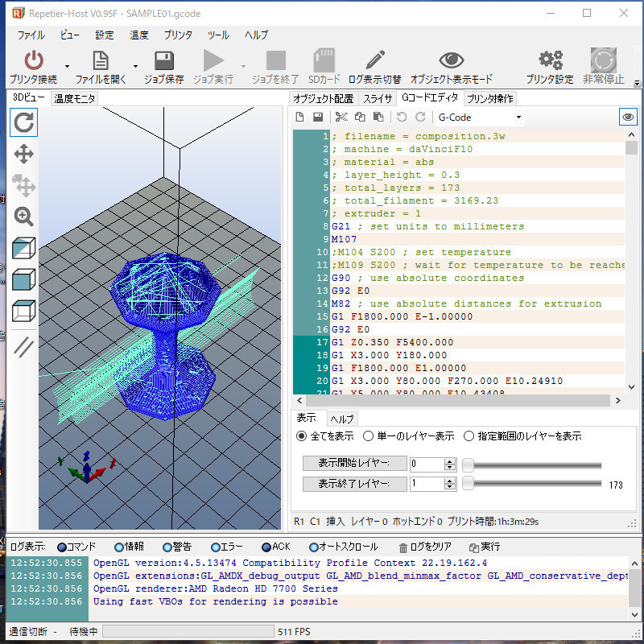This screenshot has width=644, height=644.
Task: Open the ファイル menu
Action: coord(31,35)
